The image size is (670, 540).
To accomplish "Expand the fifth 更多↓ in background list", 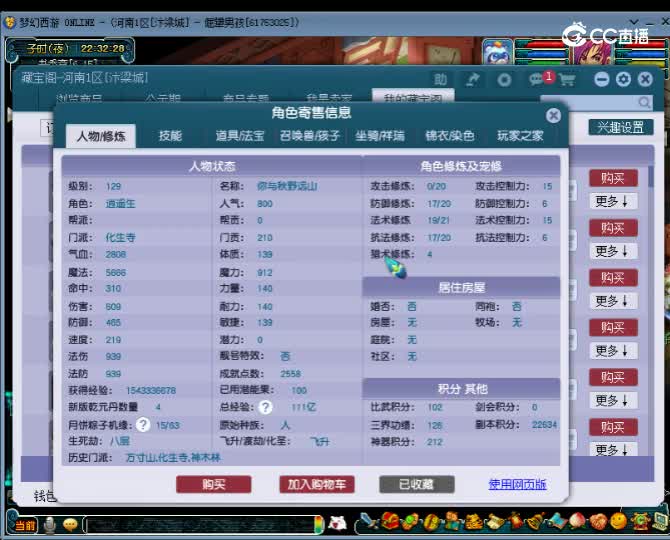I will pyautogui.click(x=612, y=401).
